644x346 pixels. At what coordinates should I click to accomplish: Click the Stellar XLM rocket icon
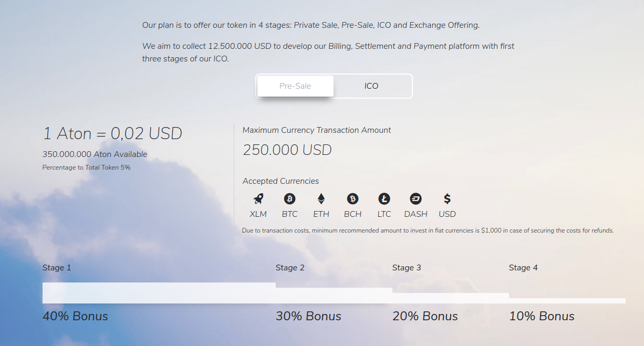pyautogui.click(x=258, y=199)
